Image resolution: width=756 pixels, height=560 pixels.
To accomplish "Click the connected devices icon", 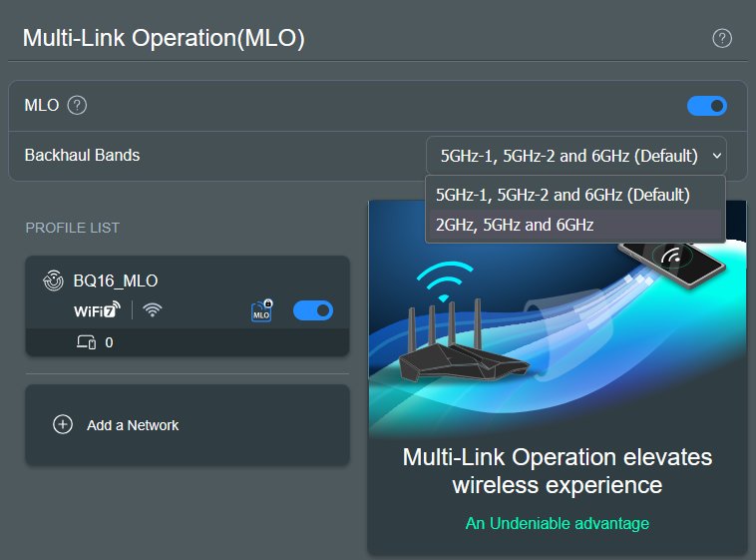I will coord(87,342).
